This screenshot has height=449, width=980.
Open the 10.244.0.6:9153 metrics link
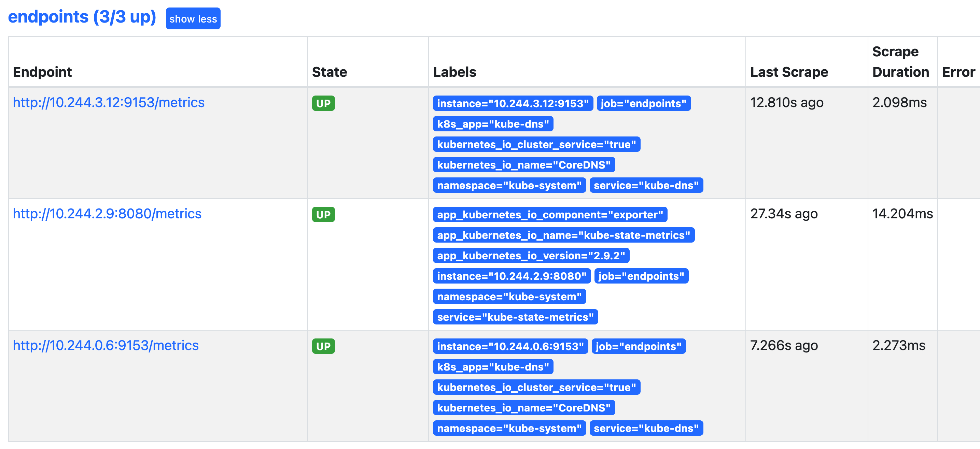[106, 345]
